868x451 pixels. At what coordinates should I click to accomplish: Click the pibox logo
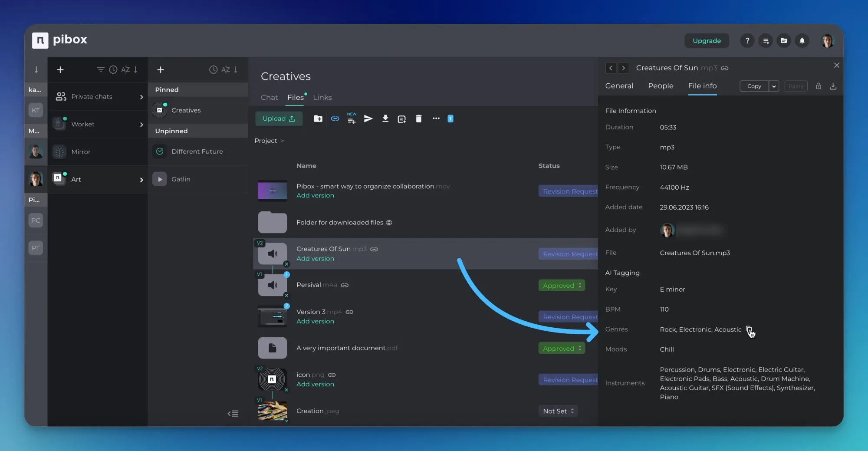coord(59,40)
